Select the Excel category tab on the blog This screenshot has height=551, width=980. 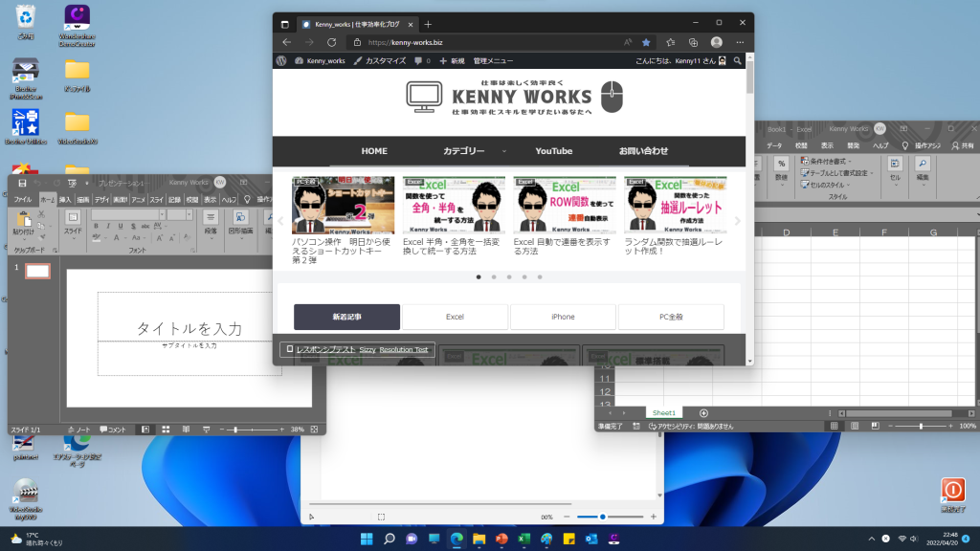point(455,317)
